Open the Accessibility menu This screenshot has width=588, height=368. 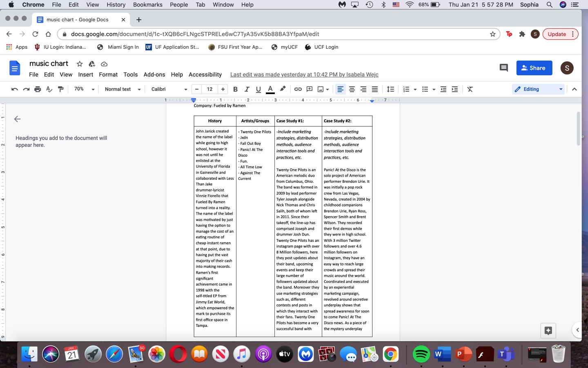pyautogui.click(x=205, y=74)
